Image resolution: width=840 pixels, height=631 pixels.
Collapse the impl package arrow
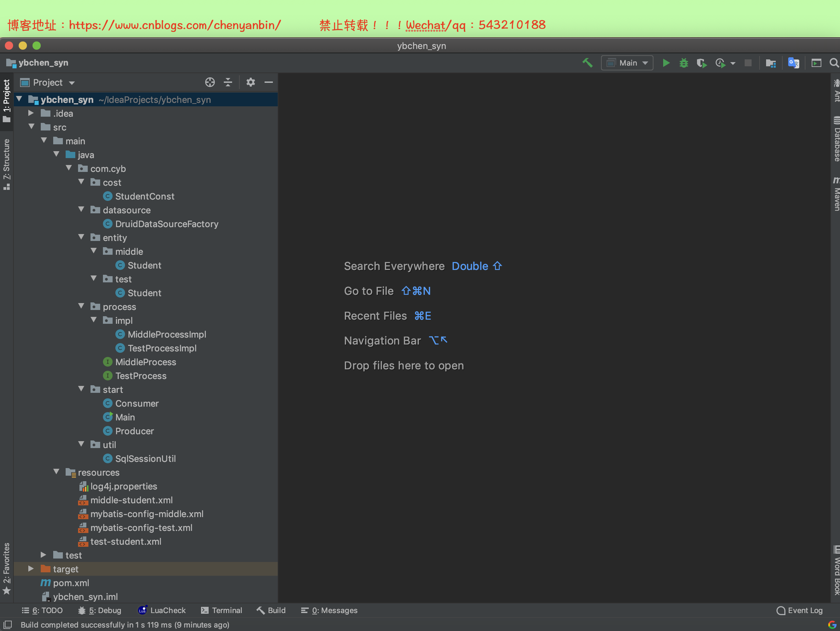pos(94,320)
